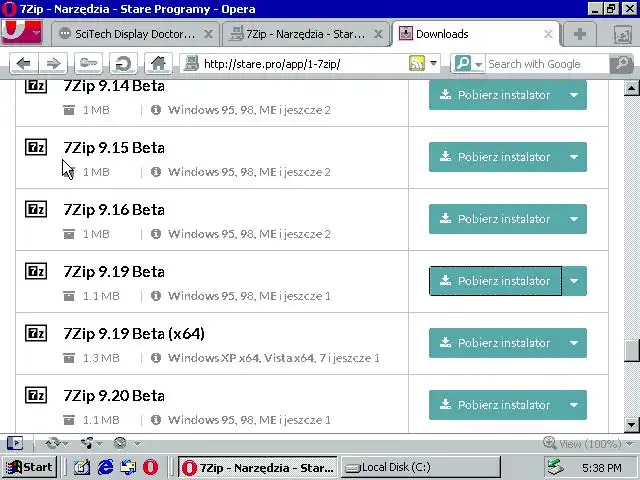Open the password wand key button
640x480 pixels.
[x=88, y=64]
